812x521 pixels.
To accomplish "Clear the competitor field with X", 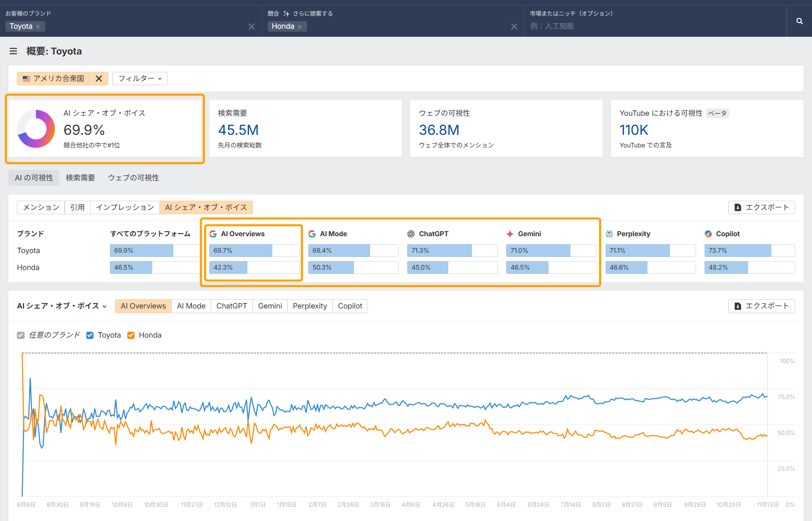I will tap(514, 27).
